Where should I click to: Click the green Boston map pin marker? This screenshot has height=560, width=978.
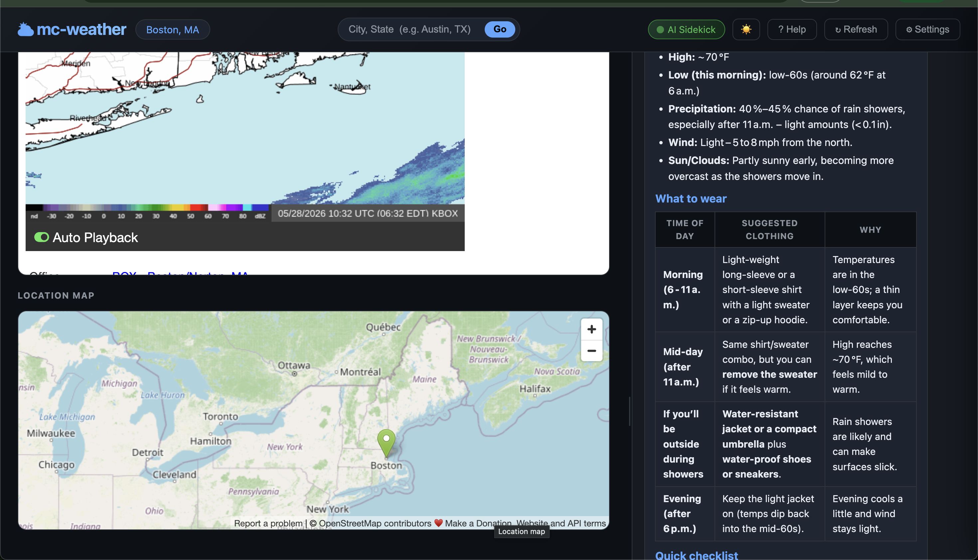386,443
